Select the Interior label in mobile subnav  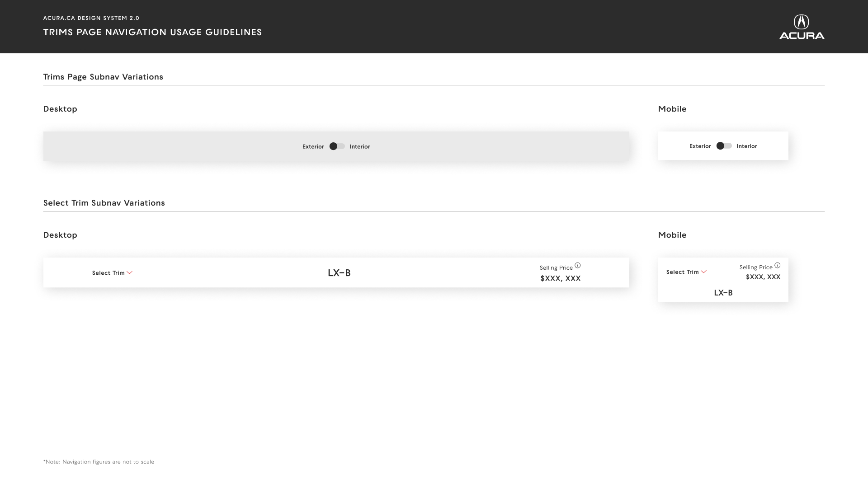[747, 146]
